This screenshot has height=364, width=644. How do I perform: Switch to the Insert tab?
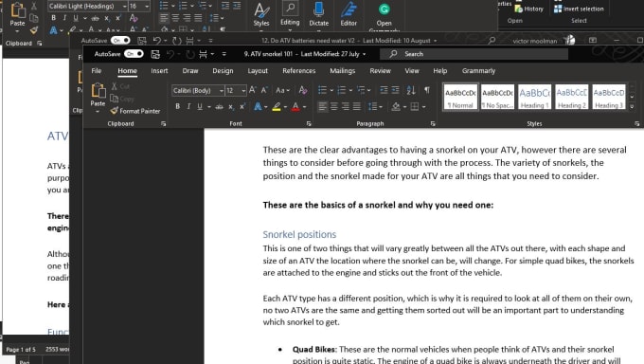click(x=159, y=71)
